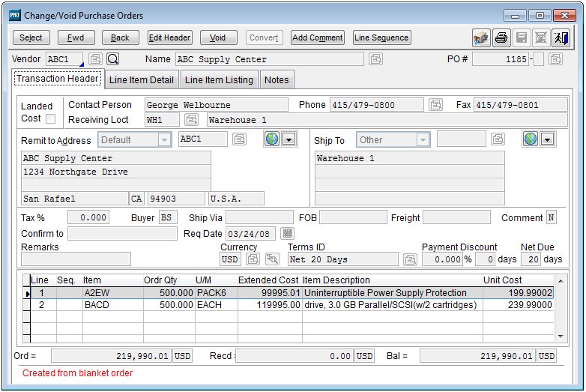Screen dimensions: 586x392
Task: Click lookup icon in Ship To section
Action: click(498, 139)
